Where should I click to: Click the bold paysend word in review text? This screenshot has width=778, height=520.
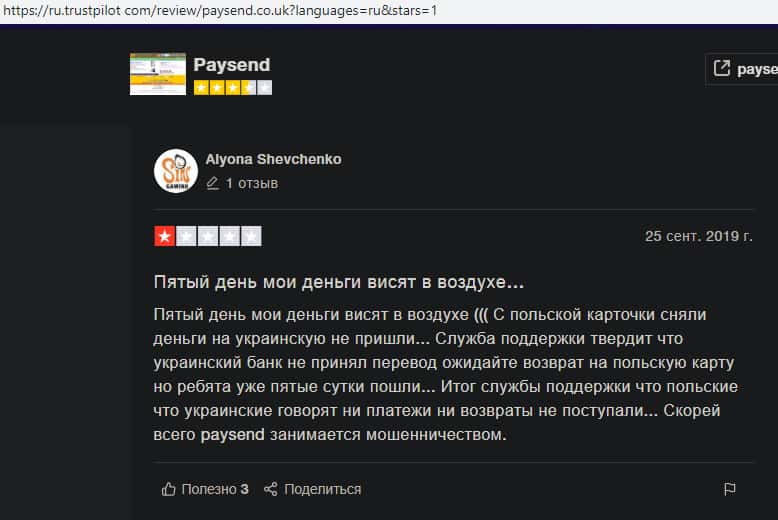coord(236,435)
